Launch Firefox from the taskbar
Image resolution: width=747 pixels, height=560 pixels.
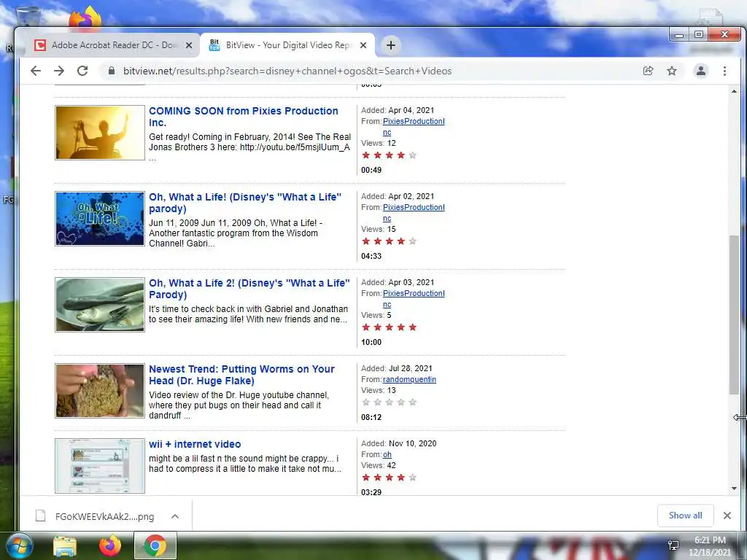click(x=110, y=545)
